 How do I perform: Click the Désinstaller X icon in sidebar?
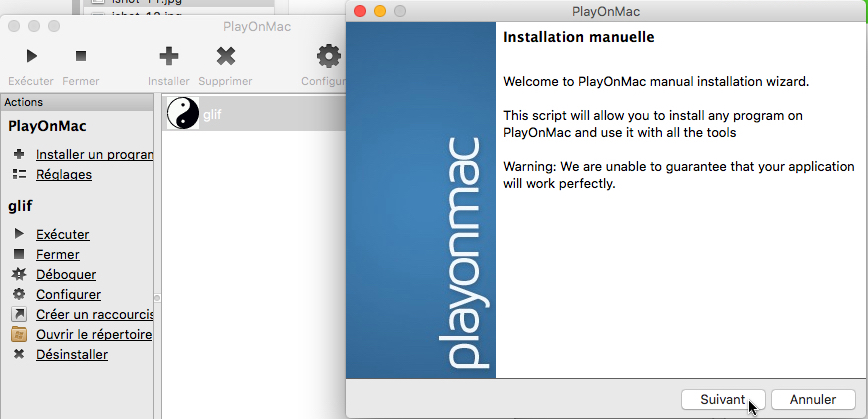coord(18,354)
